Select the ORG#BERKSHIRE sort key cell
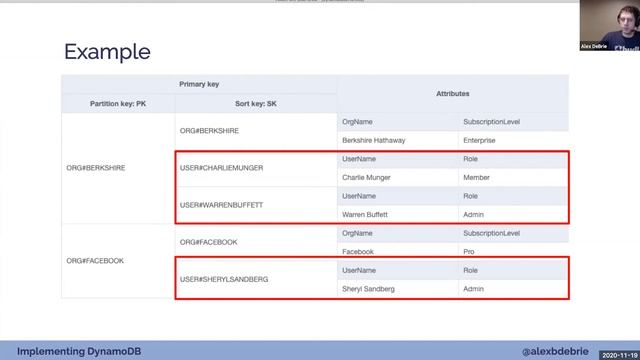The image size is (640, 360). point(256,131)
